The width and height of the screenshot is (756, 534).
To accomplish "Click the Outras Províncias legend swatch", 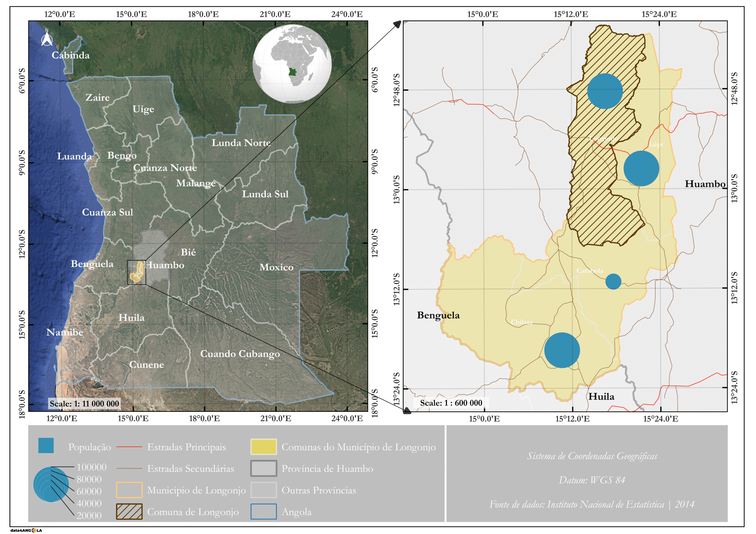I will pyautogui.click(x=263, y=490).
